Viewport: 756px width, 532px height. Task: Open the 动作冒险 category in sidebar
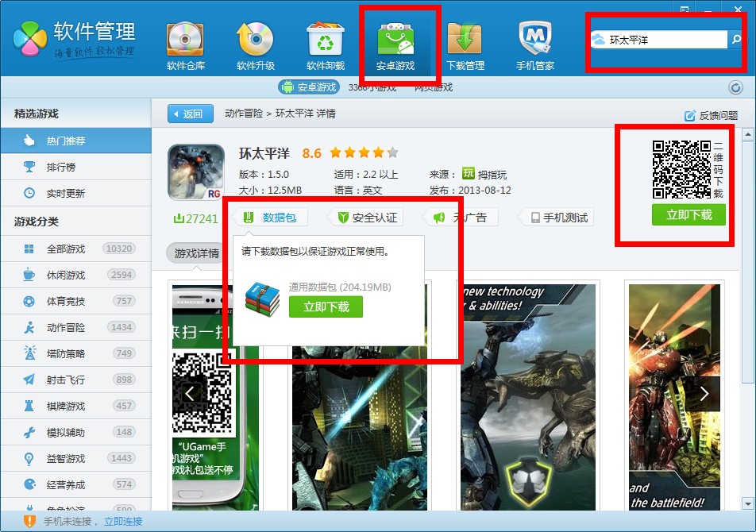click(75, 328)
